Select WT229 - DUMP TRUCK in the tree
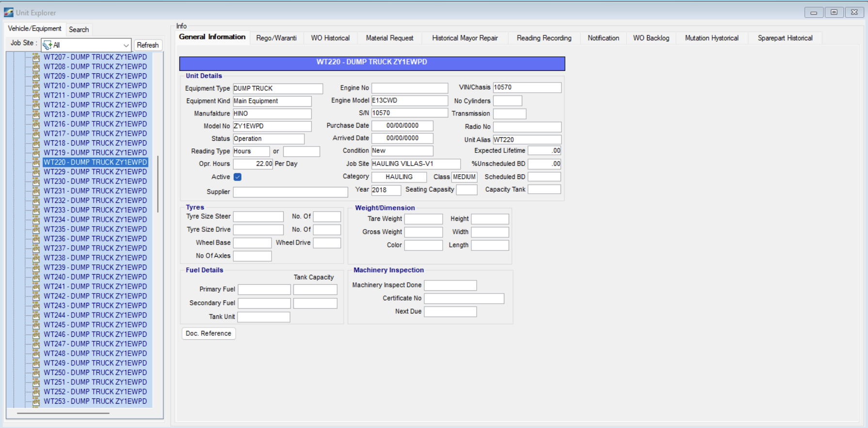This screenshot has width=868, height=428. [x=96, y=172]
